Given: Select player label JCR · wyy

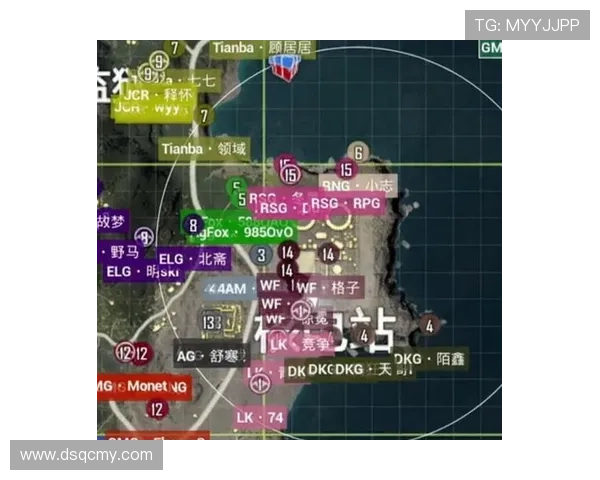Looking at the screenshot, I should [151, 109].
